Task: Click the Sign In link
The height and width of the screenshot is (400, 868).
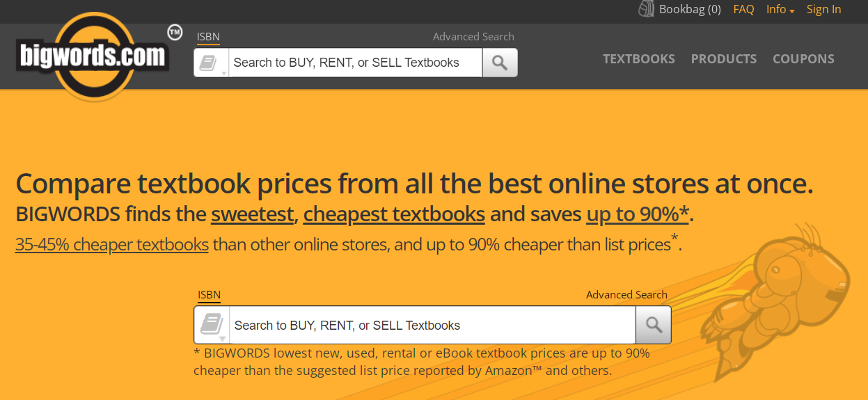Action: pos(824,10)
